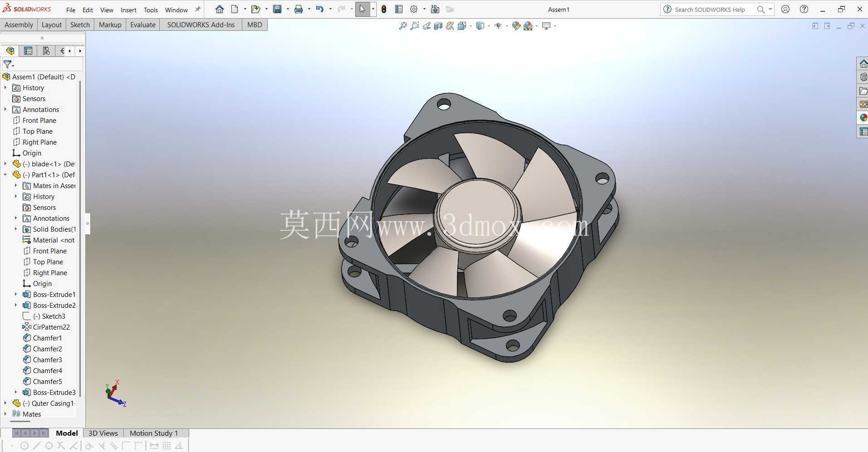Expand Solid Bodies folder under Part1
Screen dimensions: 868x452
16,229
